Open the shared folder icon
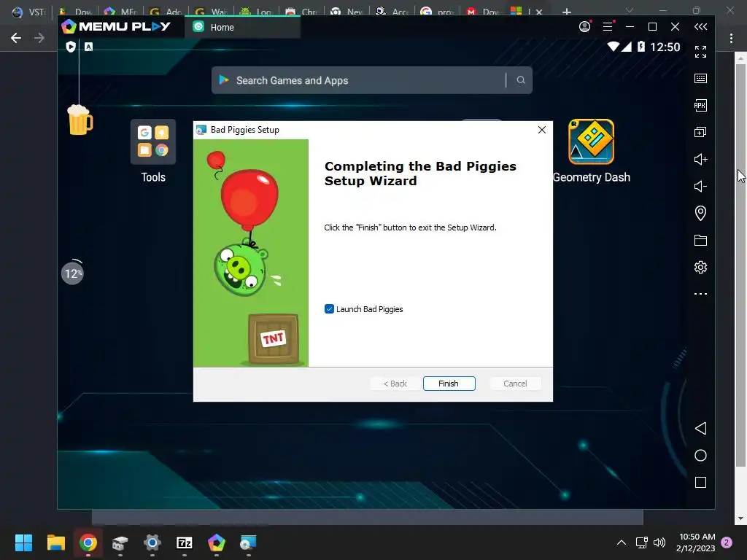This screenshot has width=747, height=560. pyautogui.click(x=700, y=240)
